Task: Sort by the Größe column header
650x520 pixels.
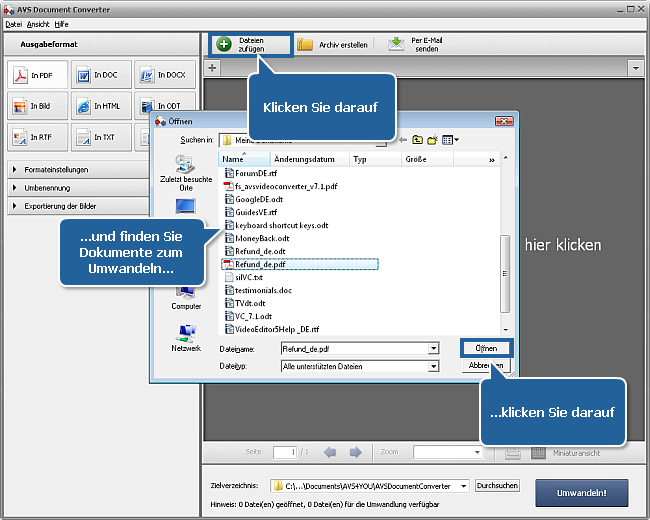Action: coord(427,159)
